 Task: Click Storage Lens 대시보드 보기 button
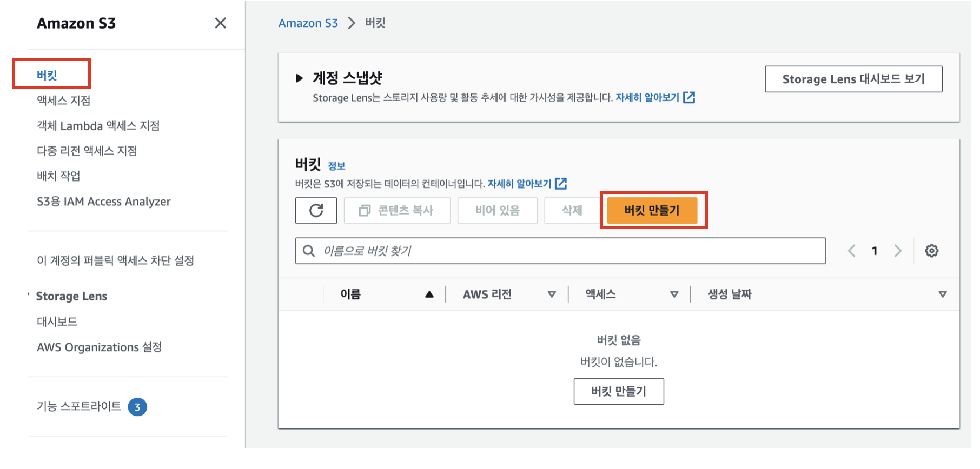[853, 79]
